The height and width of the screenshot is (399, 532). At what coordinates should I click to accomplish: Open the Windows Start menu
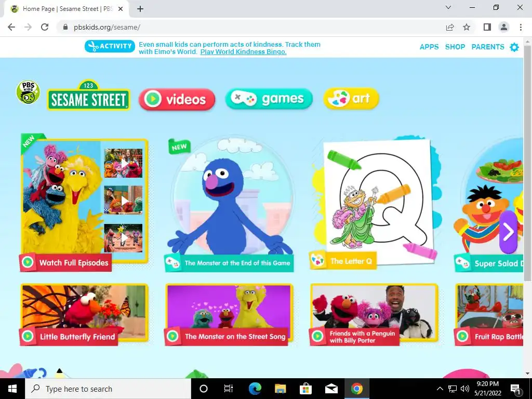(x=12, y=389)
